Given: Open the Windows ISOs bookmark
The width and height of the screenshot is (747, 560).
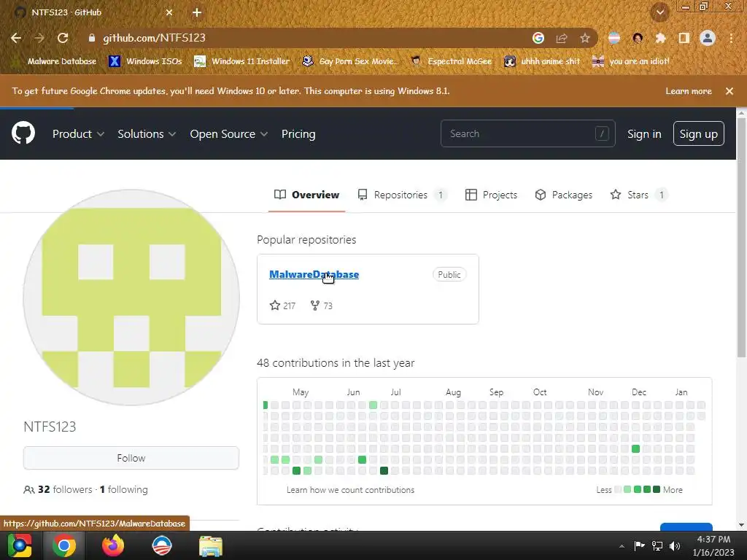Looking at the screenshot, I should tap(145, 61).
